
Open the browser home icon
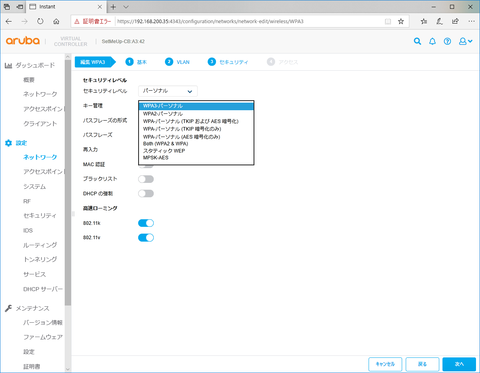coord(56,21)
